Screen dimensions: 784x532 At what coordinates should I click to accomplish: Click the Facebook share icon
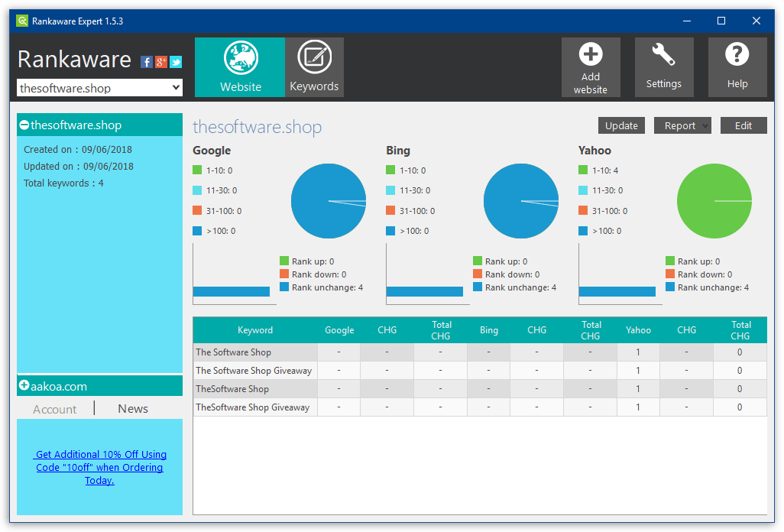coord(146,62)
